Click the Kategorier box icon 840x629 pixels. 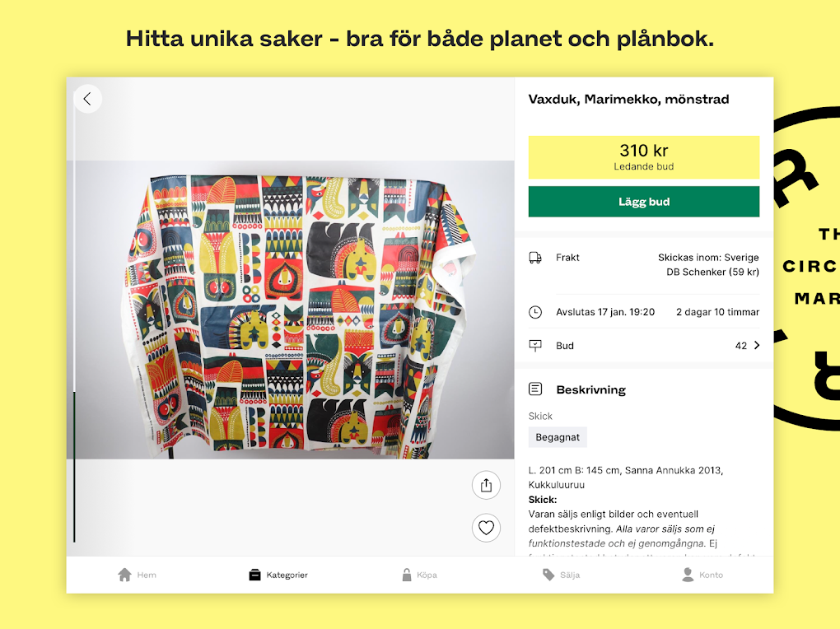click(x=254, y=575)
